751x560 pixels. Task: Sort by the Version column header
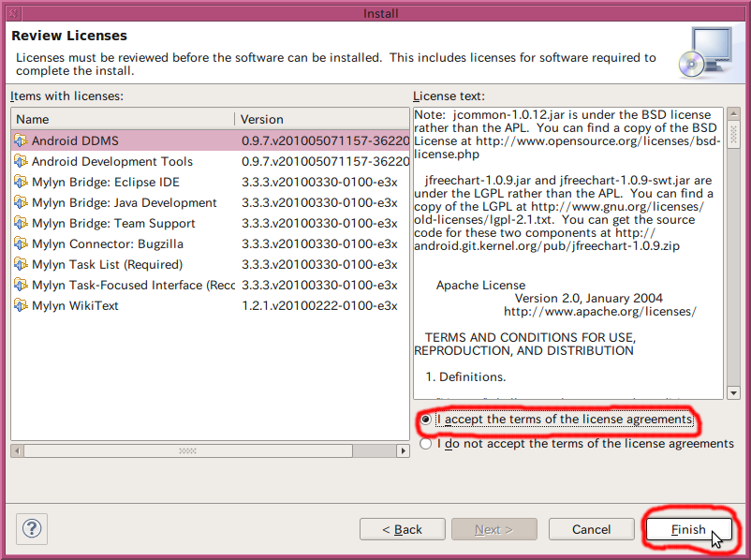(x=322, y=119)
